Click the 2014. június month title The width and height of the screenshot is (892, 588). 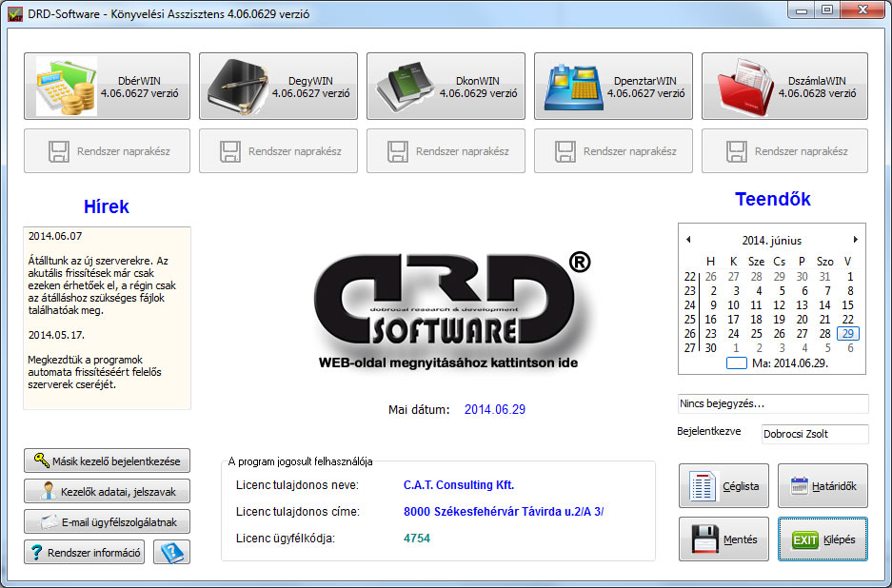click(x=771, y=240)
